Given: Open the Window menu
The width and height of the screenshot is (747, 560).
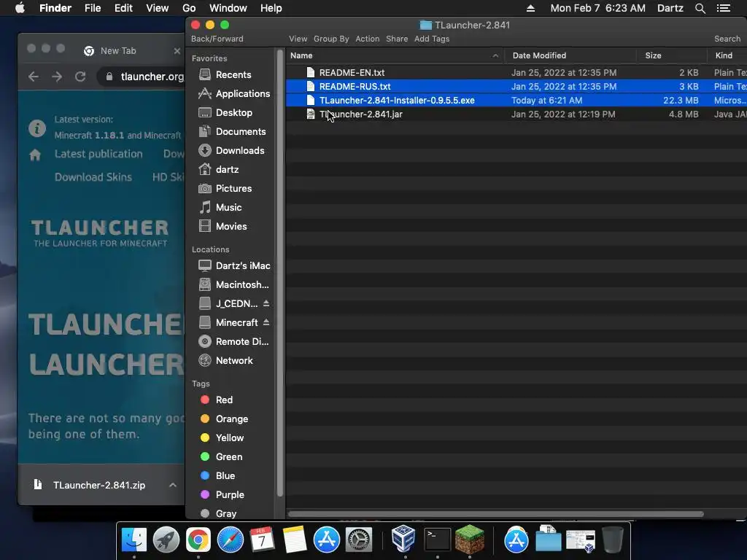Looking at the screenshot, I should coord(228,8).
